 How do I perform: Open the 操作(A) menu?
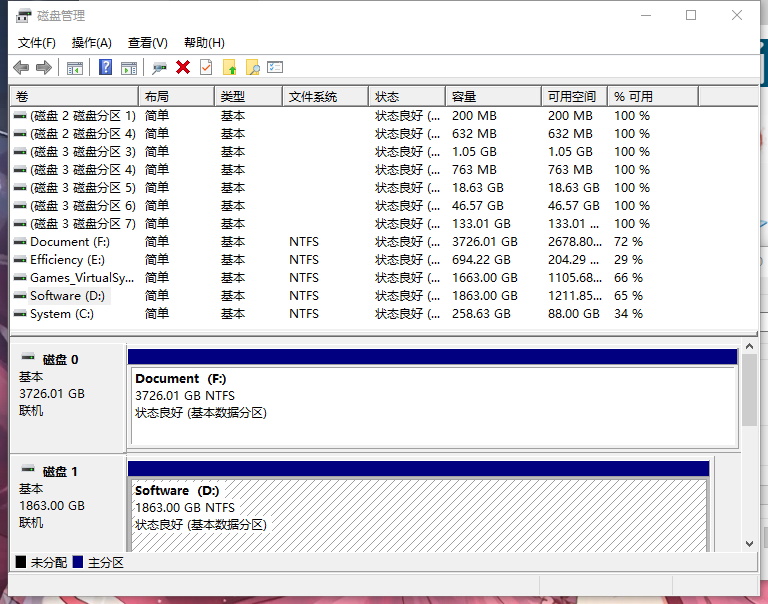pyautogui.click(x=92, y=43)
